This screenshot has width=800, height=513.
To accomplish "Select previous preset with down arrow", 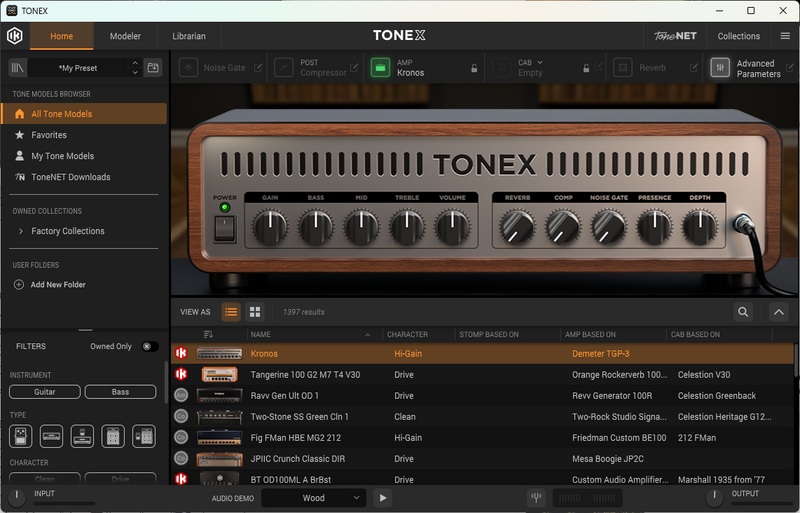I will coord(135,72).
